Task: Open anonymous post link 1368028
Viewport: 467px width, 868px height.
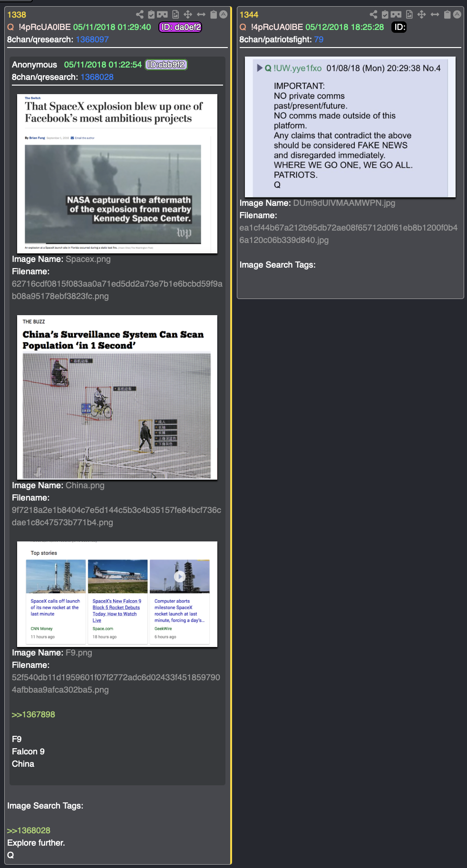Action: [97, 77]
